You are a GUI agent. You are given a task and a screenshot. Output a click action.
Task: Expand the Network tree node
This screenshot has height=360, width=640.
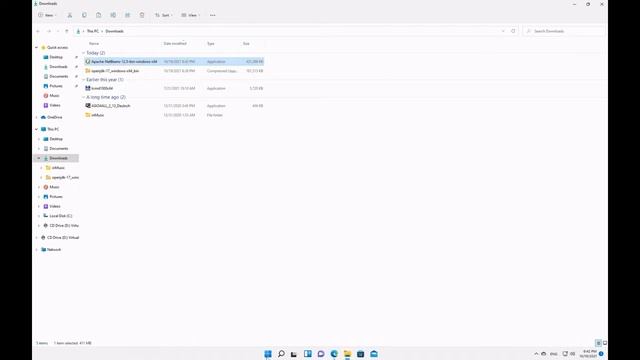[x=36, y=249]
